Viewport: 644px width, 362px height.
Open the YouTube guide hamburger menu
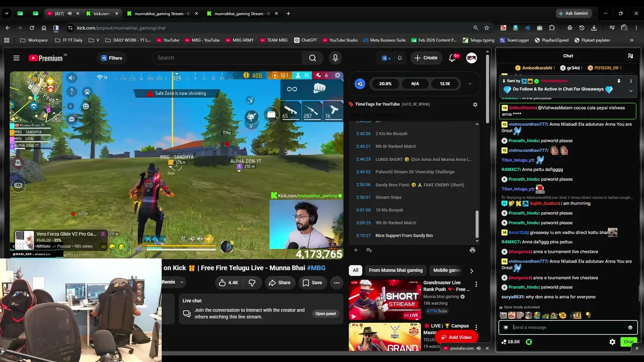tap(17, 58)
